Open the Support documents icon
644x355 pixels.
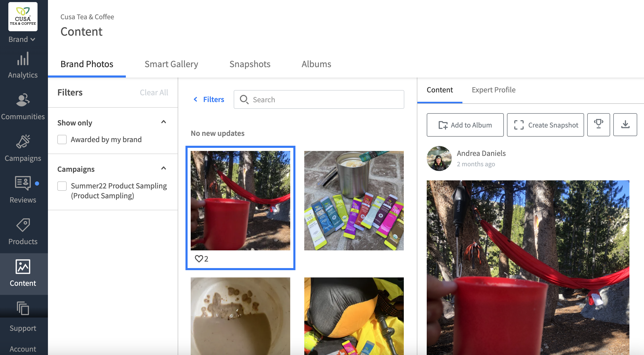(23, 308)
